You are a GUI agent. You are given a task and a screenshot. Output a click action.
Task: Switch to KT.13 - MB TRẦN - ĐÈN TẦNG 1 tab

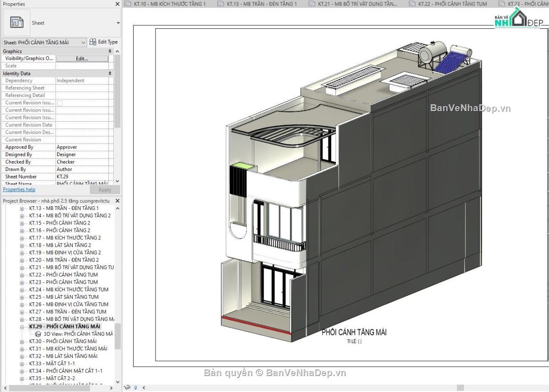tap(263, 4)
